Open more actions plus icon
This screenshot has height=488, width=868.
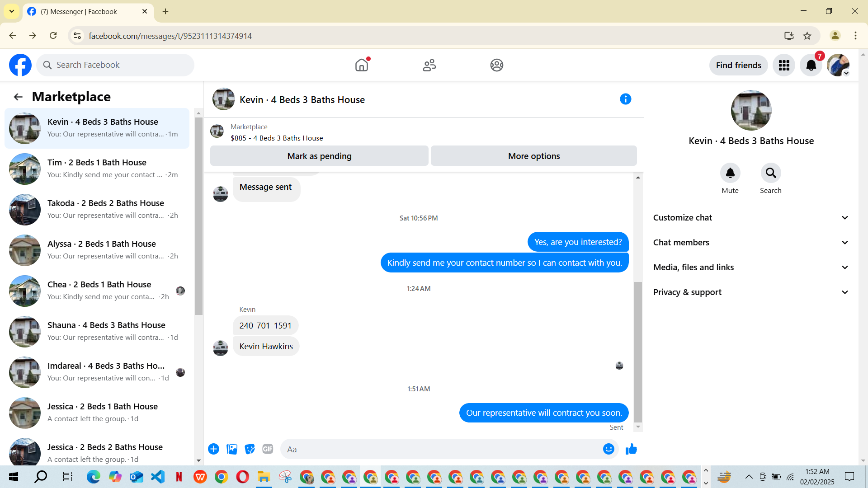click(x=214, y=449)
